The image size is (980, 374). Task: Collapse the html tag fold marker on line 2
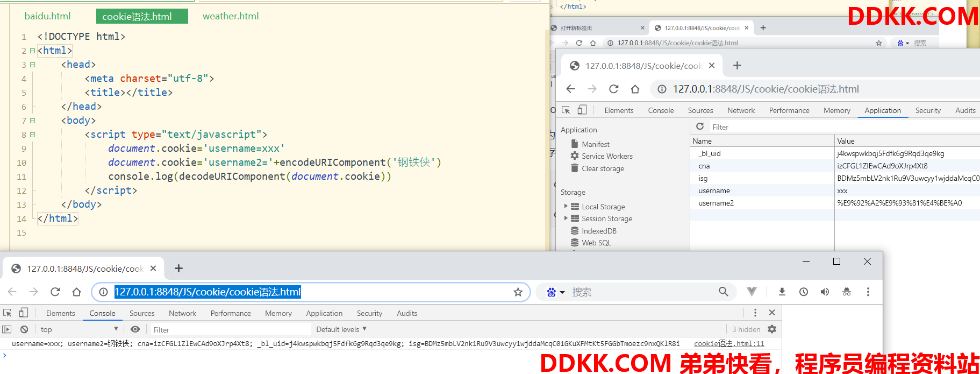pyautogui.click(x=32, y=51)
